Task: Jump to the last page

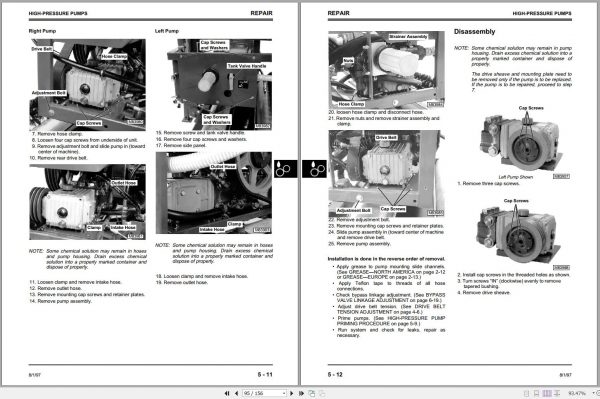Action: click(301, 393)
